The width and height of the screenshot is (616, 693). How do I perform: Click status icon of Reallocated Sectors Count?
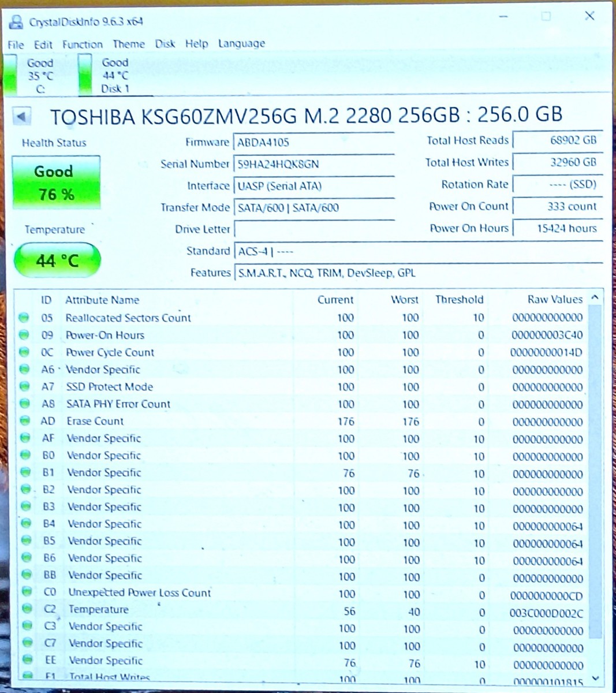(x=24, y=318)
